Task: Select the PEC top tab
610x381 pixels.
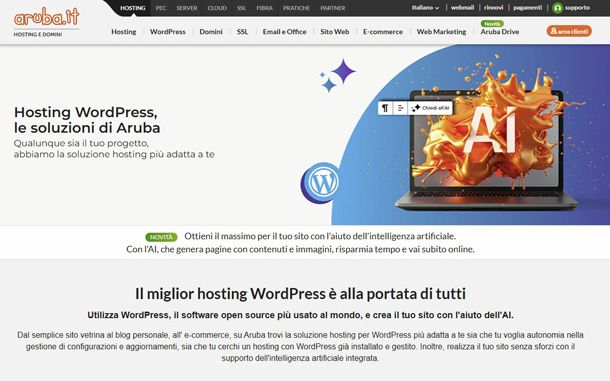Action: (x=161, y=8)
